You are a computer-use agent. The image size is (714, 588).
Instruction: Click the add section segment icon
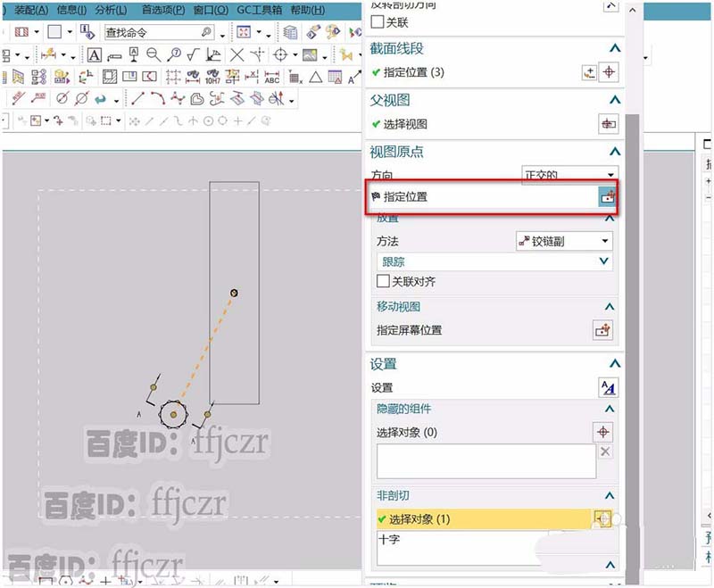590,72
